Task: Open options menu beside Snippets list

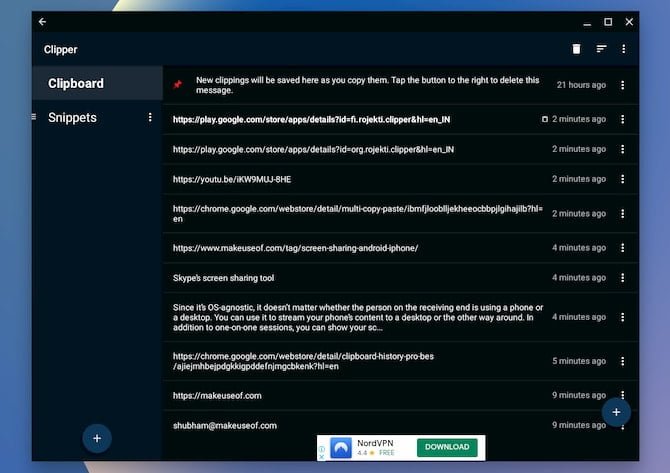Action: click(x=150, y=117)
